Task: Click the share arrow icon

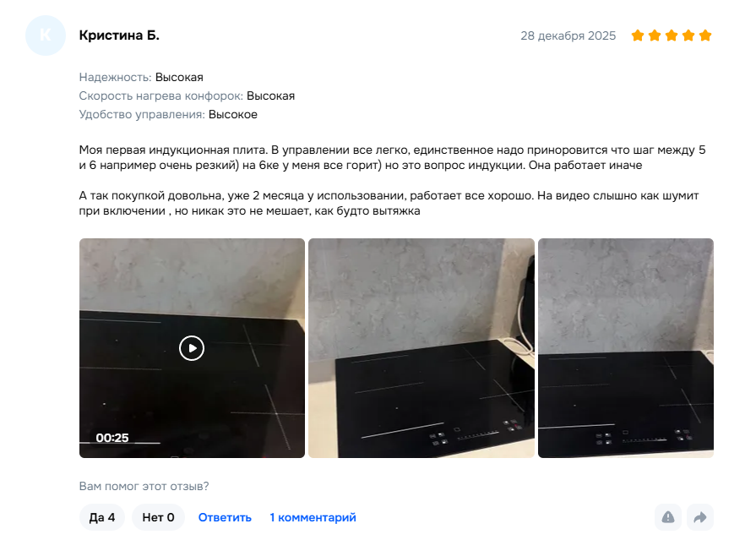Action: tap(700, 517)
